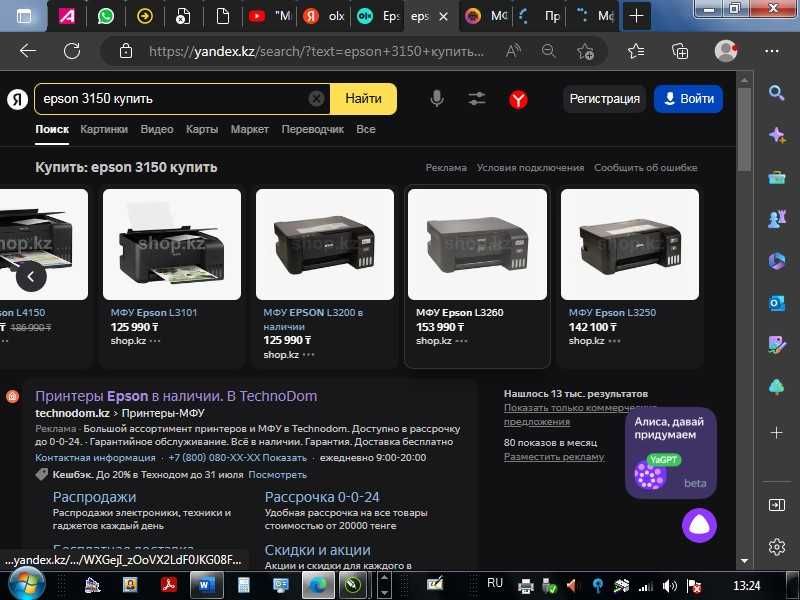Image resolution: width=800 pixels, height=600 pixels.
Task: Open Word from the taskbar
Action: (x=206, y=585)
